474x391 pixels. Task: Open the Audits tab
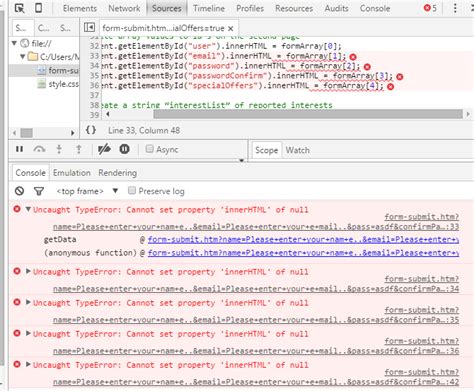(x=336, y=8)
